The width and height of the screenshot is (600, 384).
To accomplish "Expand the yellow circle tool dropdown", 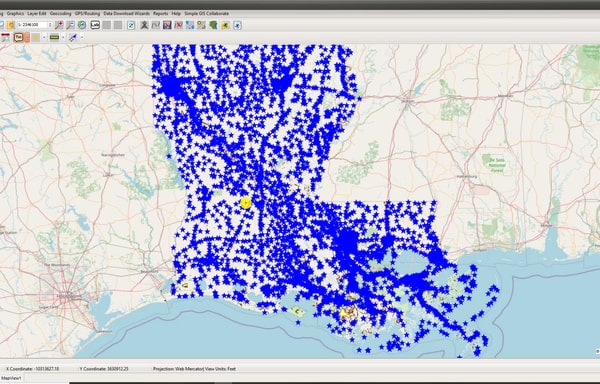I will pos(44,37).
